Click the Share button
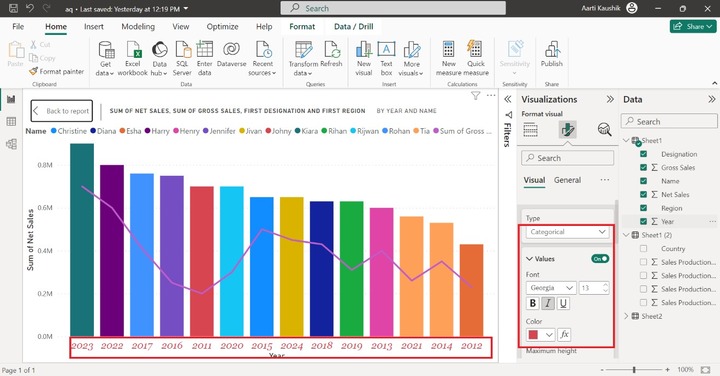 click(x=692, y=27)
